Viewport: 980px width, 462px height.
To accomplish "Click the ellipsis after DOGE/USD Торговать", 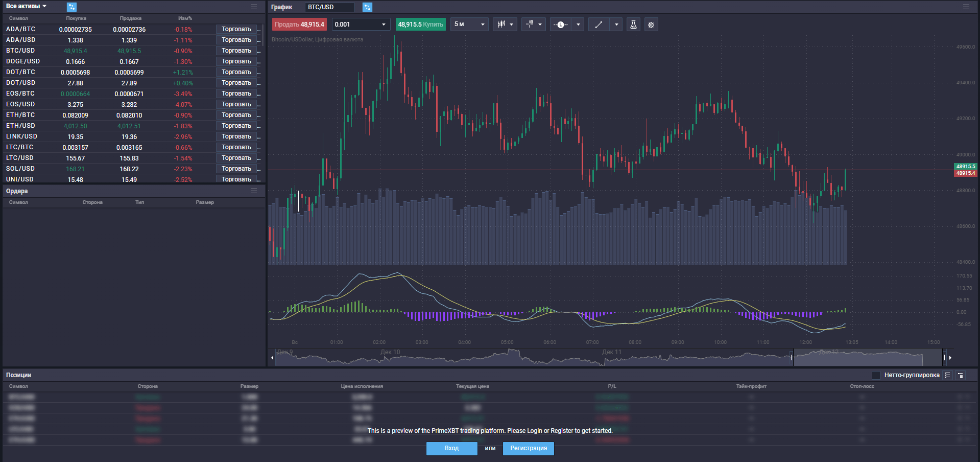I will [x=259, y=62].
